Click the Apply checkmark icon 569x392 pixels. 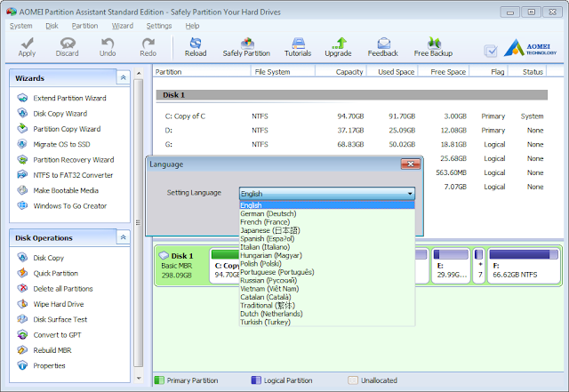coord(27,44)
